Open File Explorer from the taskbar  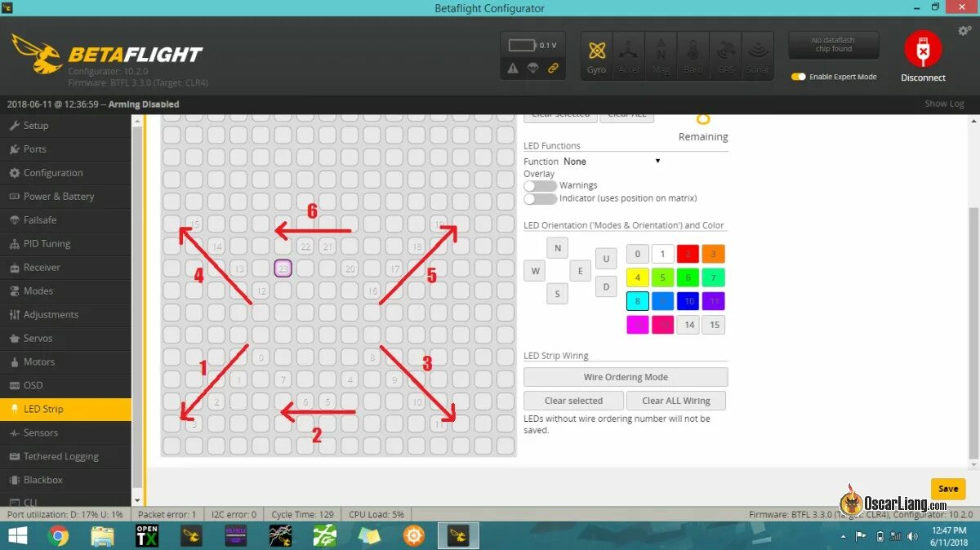tap(103, 536)
